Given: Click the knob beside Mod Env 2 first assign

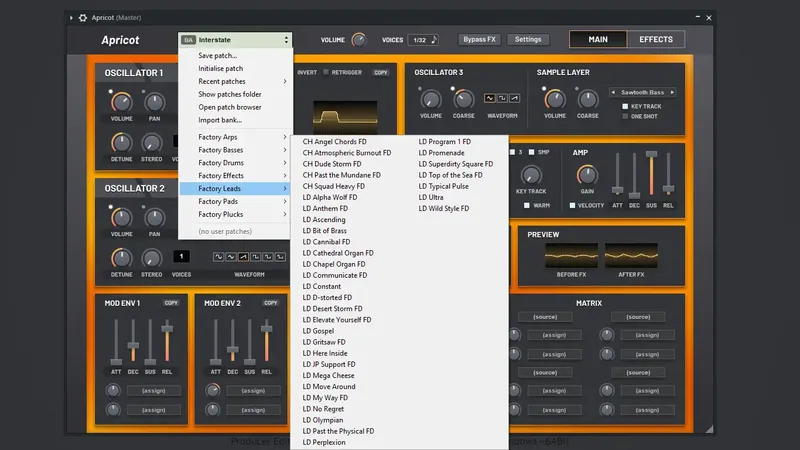Looking at the screenshot, I should [212, 391].
